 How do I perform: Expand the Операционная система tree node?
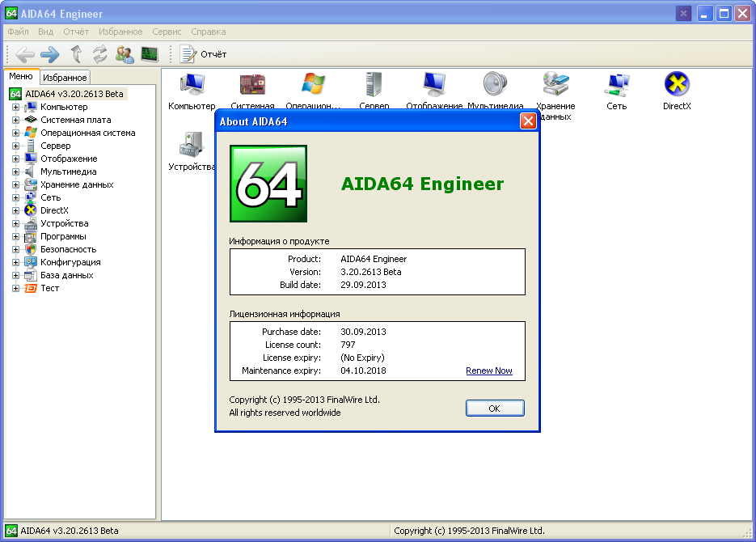(16, 133)
